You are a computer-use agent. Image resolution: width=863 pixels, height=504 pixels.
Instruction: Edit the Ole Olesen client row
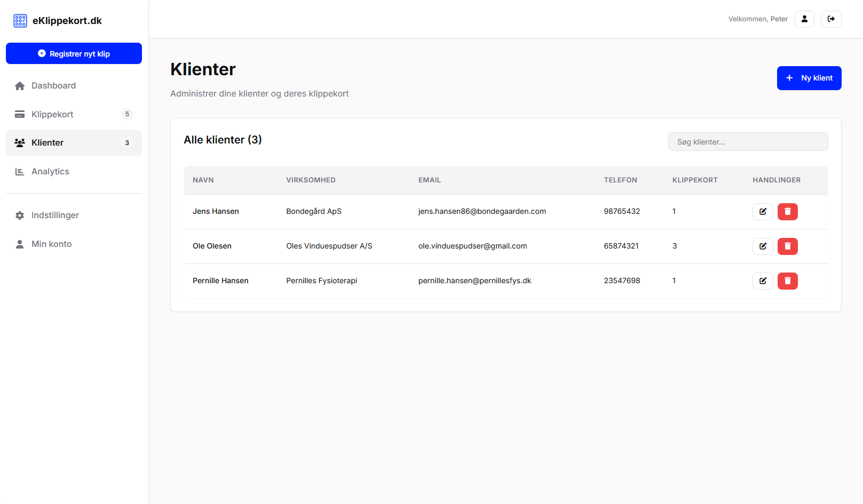pyautogui.click(x=763, y=246)
